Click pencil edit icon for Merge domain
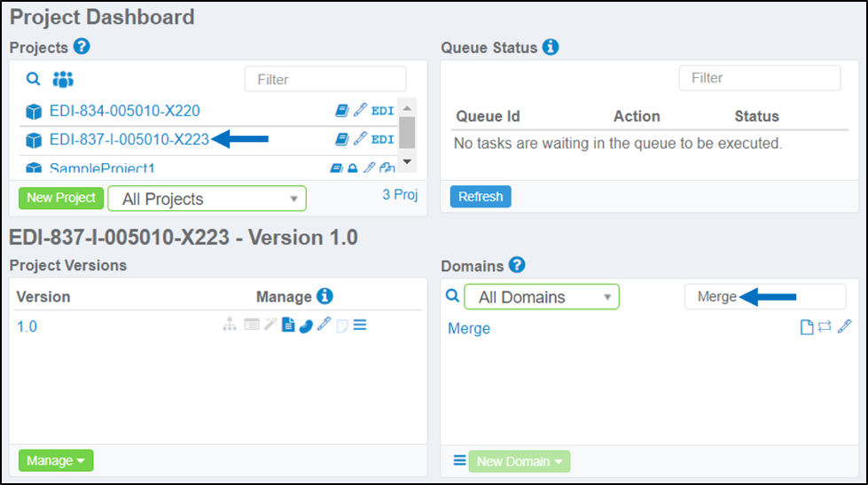868x485 pixels. [844, 326]
